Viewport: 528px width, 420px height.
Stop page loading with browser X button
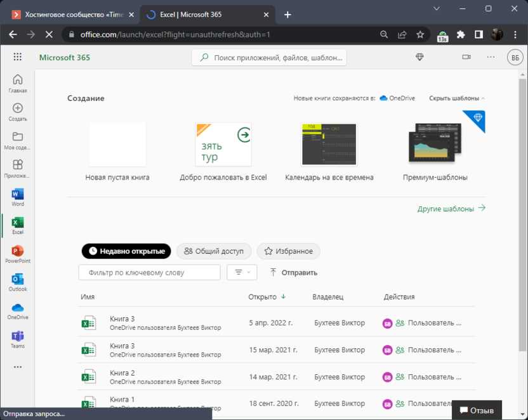[49, 34]
